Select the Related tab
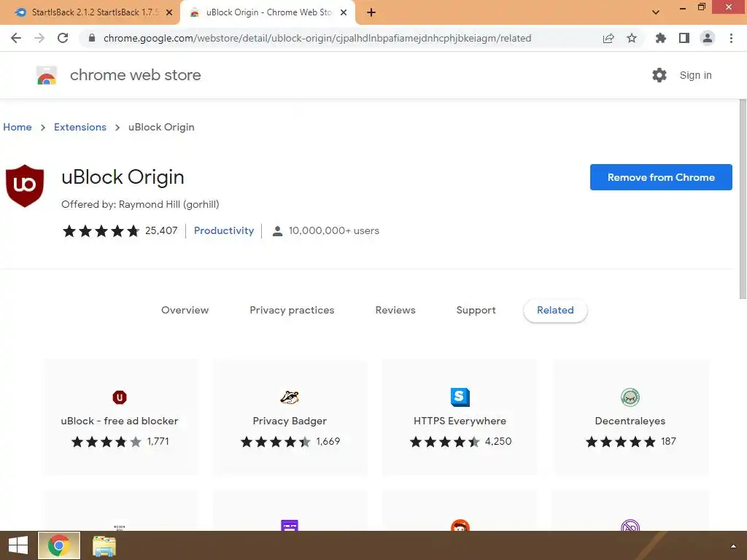Screen dimensions: 747x560 click(555, 310)
